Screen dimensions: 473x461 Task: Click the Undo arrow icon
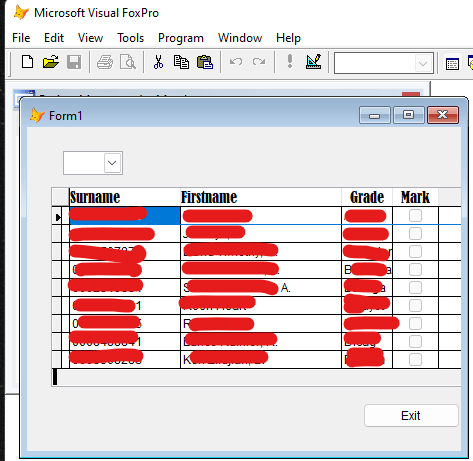236,62
